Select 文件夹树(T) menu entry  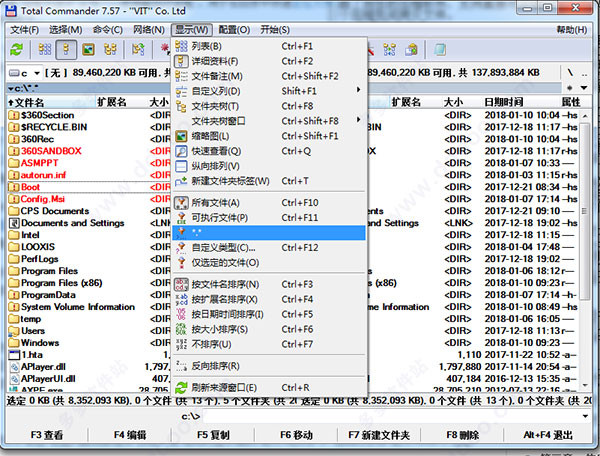tap(269, 106)
